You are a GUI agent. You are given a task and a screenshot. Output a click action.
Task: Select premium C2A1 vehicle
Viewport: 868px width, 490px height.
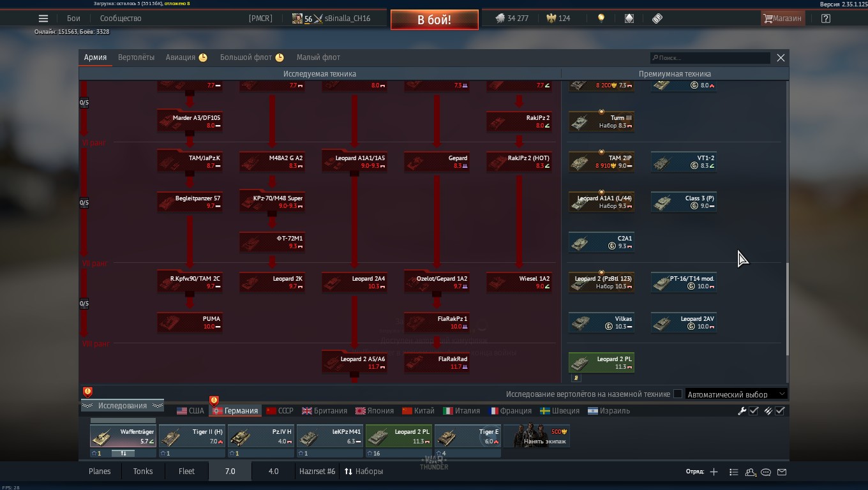coord(601,242)
